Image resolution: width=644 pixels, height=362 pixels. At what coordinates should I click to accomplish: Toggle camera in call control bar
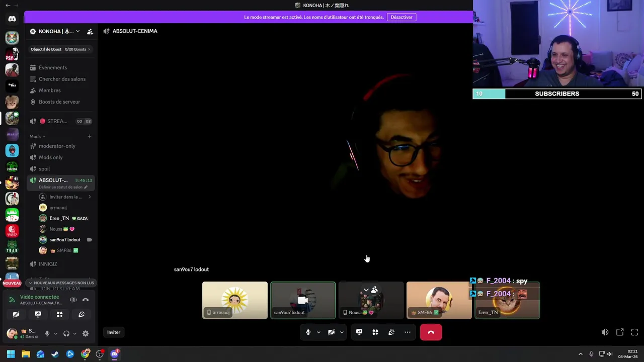click(x=331, y=332)
